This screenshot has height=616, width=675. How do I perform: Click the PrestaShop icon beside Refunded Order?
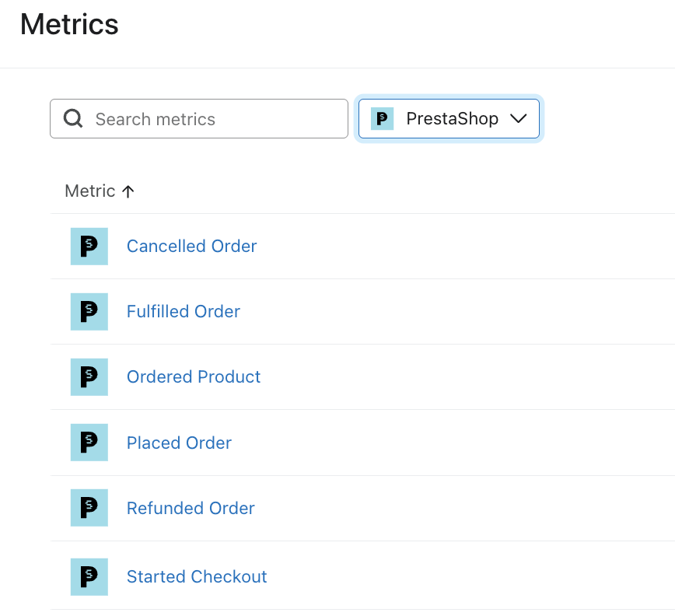[x=89, y=509]
